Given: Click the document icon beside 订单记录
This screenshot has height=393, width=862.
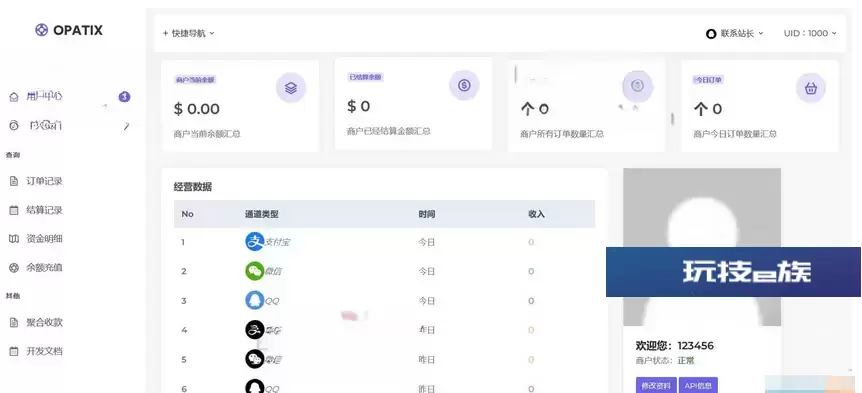Looking at the screenshot, I should click(14, 181).
